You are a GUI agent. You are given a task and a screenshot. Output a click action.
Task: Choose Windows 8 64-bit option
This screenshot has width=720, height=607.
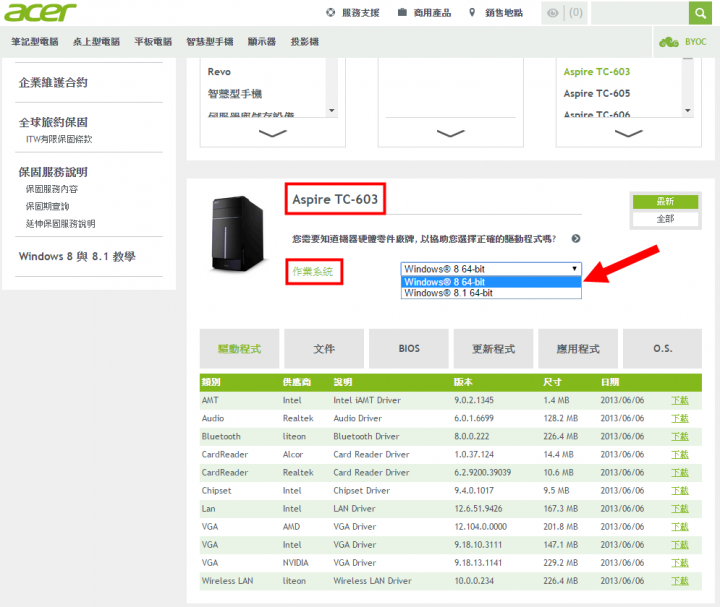[x=491, y=282]
